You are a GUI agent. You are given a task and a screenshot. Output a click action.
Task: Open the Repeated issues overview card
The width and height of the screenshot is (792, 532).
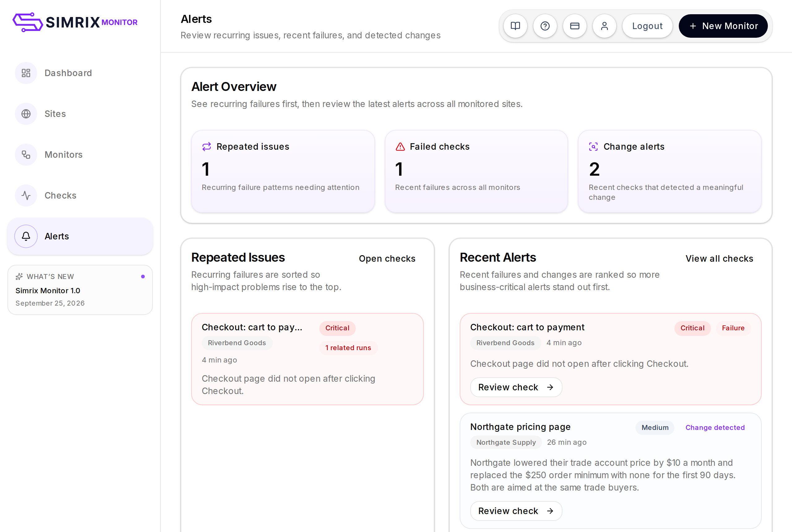coord(283,171)
